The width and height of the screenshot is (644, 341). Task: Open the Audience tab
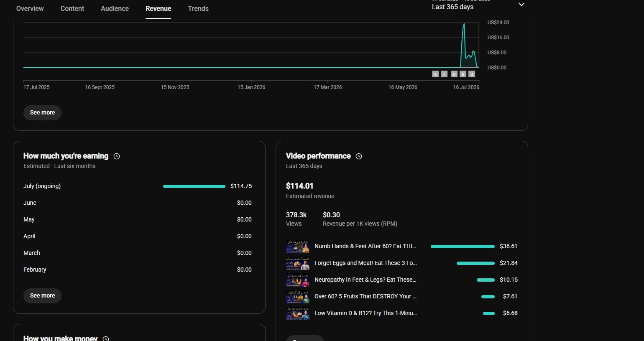(115, 8)
